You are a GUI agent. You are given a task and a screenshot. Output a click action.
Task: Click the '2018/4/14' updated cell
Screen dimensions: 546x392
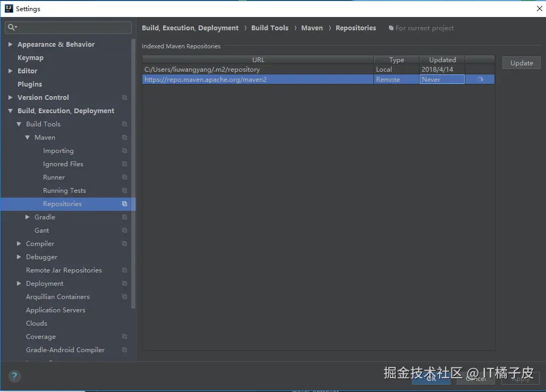pos(442,69)
